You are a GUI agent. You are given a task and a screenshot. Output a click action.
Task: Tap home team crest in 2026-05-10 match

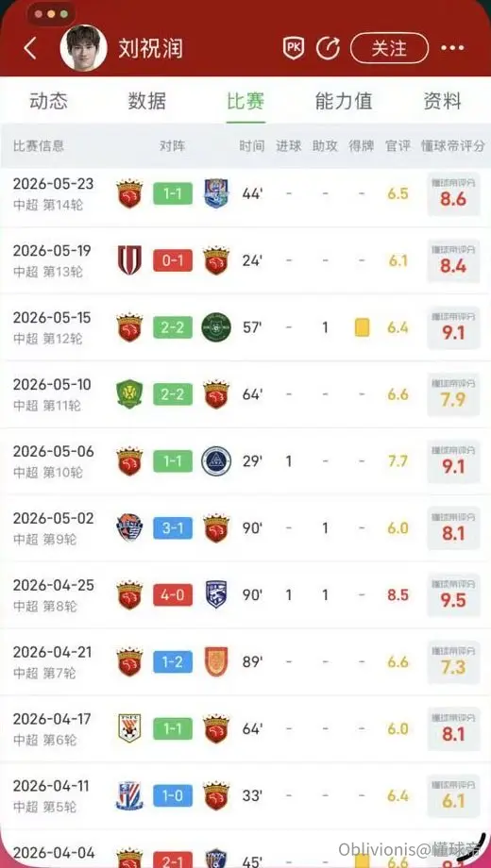coord(129,394)
